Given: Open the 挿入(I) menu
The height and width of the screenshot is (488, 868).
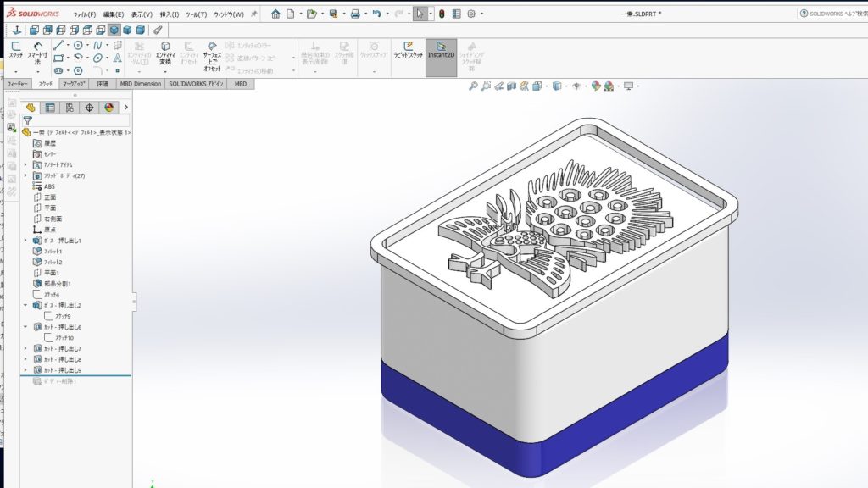Looking at the screenshot, I should click(170, 14).
